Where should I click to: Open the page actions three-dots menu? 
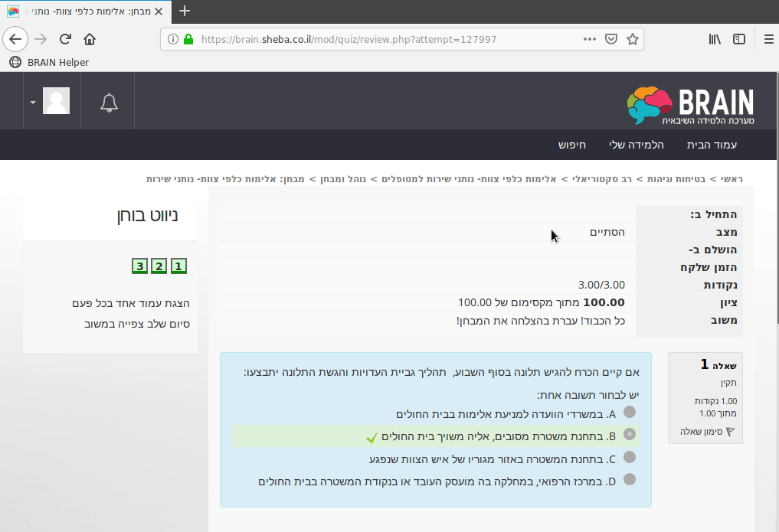[589, 39]
